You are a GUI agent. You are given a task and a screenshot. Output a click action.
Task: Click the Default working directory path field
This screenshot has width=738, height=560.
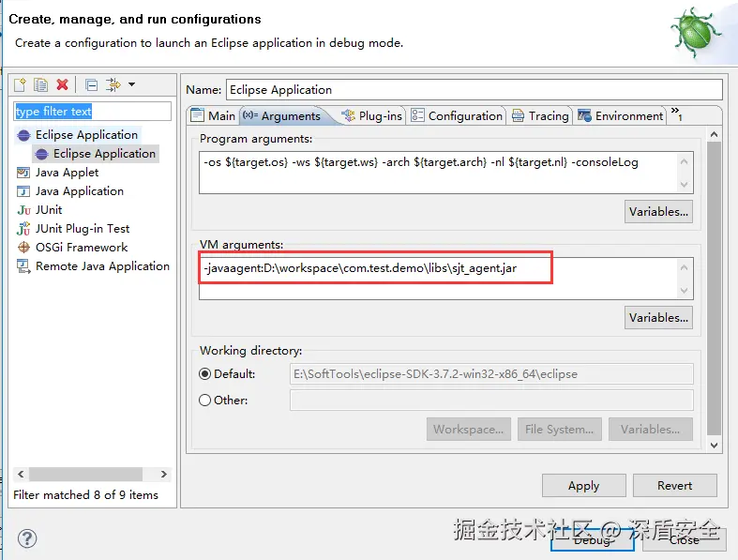491,374
